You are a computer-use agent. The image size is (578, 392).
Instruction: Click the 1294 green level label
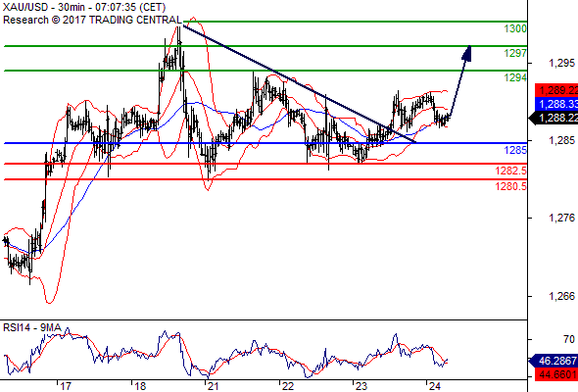[515, 77]
